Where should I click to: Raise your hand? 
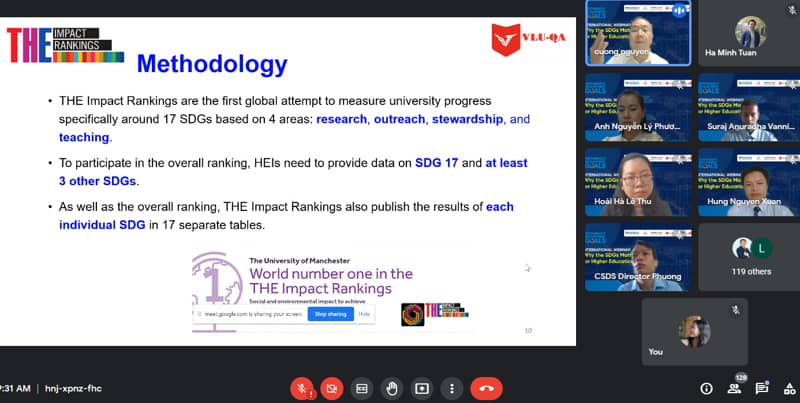click(x=392, y=388)
